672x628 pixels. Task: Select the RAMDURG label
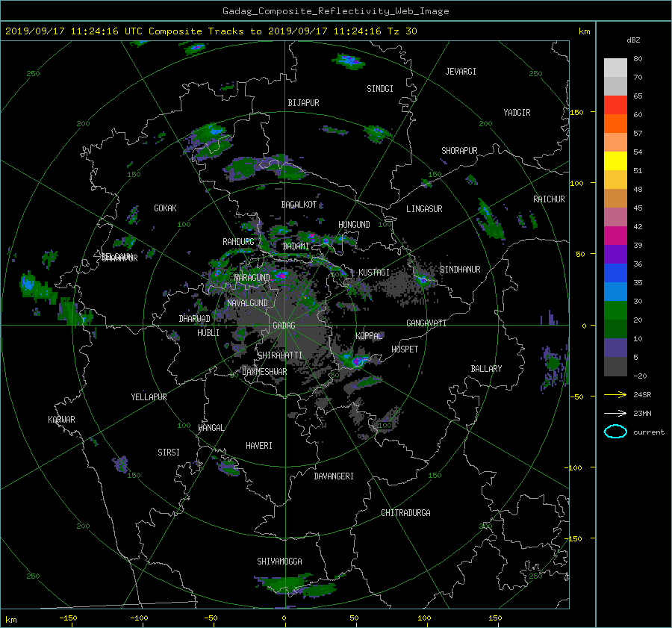pos(238,242)
